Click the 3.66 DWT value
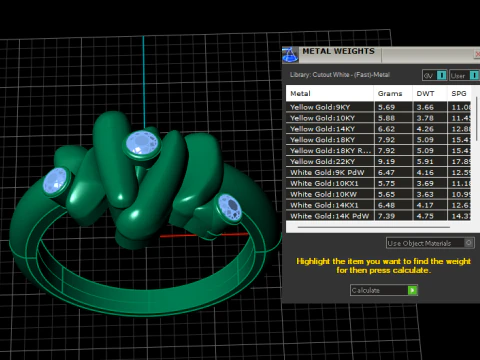 click(x=425, y=107)
